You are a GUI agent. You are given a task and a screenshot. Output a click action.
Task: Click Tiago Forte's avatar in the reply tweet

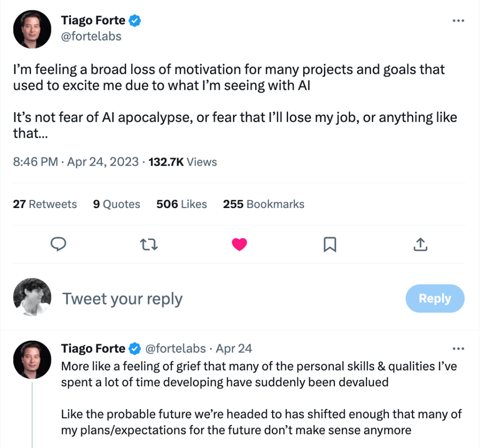point(32,360)
